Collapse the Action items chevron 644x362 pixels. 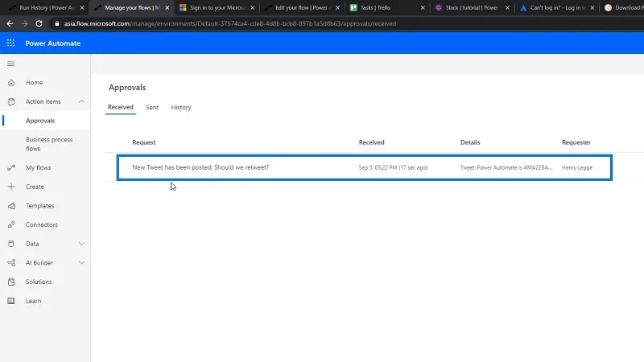click(x=81, y=101)
